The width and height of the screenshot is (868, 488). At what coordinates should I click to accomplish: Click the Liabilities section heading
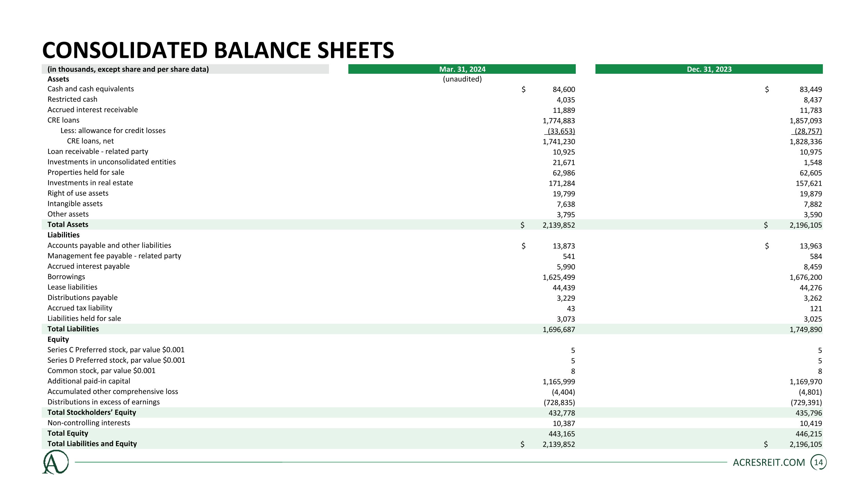point(63,235)
